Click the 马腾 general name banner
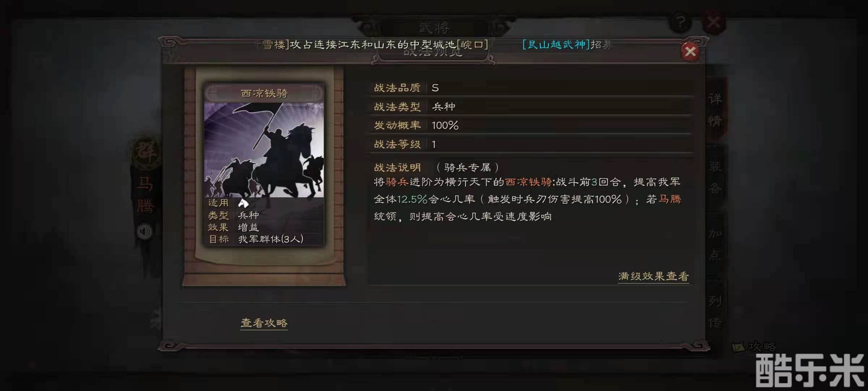The image size is (868, 391). coord(145,195)
